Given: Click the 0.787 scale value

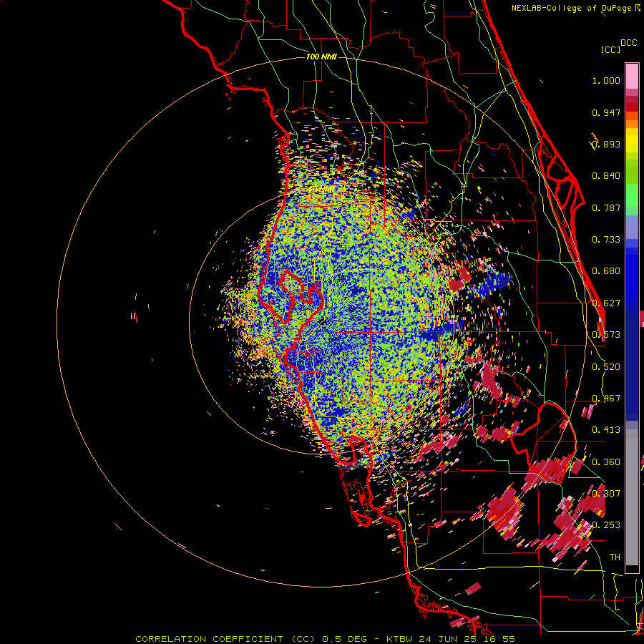Looking at the screenshot, I should click(606, 208).
